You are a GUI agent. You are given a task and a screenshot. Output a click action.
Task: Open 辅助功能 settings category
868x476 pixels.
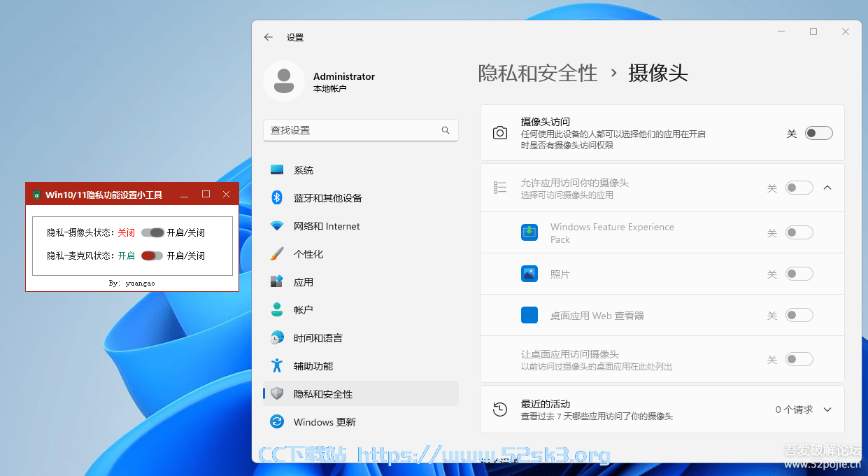pos(360,366)
